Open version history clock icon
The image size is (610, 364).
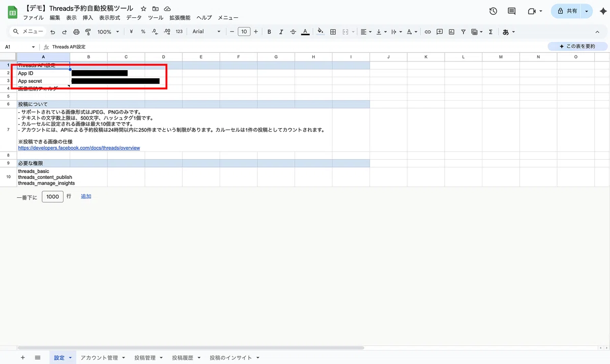click(493, 11)
